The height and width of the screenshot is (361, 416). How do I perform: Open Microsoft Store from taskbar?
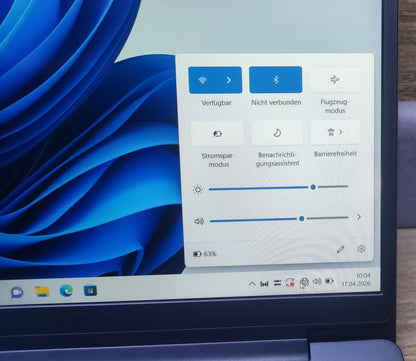(x=90, y=290)
